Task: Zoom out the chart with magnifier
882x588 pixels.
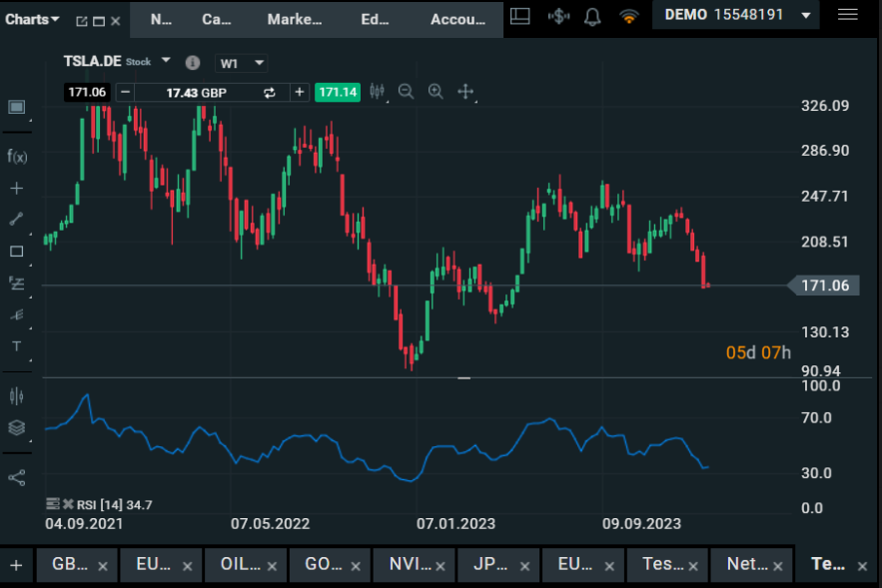Action: point(406,92)
